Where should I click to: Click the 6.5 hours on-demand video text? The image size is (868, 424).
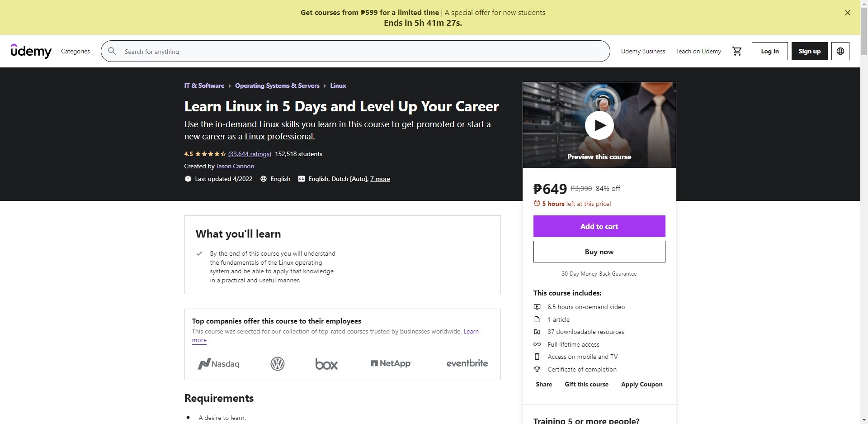586,307
